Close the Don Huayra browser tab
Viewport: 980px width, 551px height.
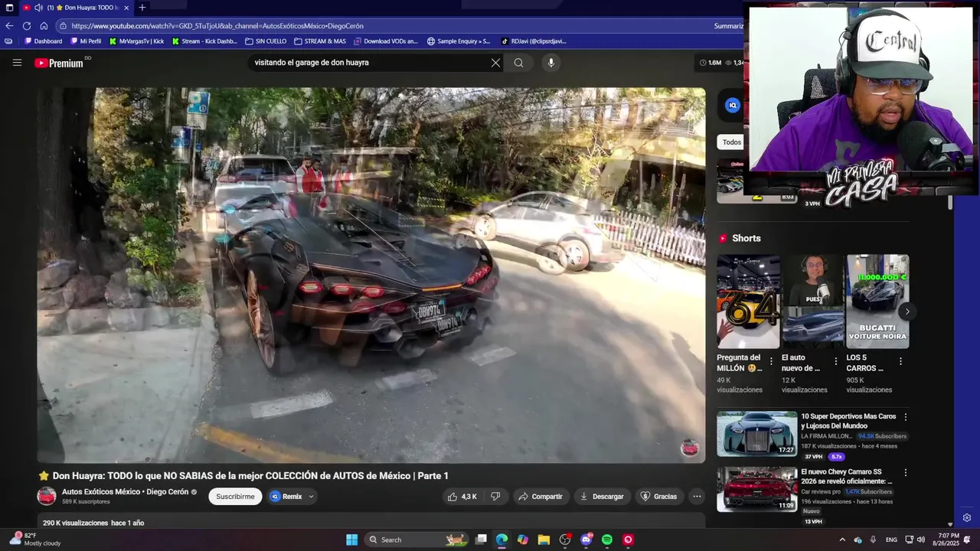pos(126,8)
